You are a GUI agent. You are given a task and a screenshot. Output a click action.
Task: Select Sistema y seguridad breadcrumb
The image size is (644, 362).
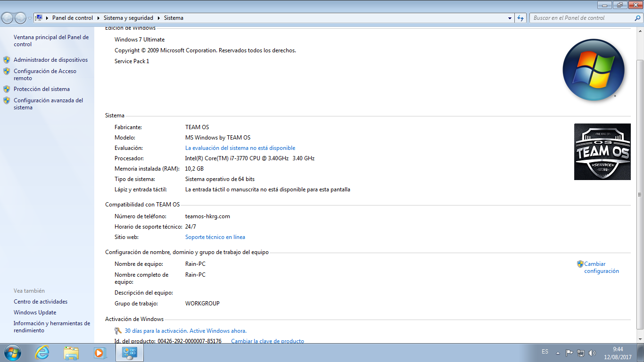tap(128, 18)
